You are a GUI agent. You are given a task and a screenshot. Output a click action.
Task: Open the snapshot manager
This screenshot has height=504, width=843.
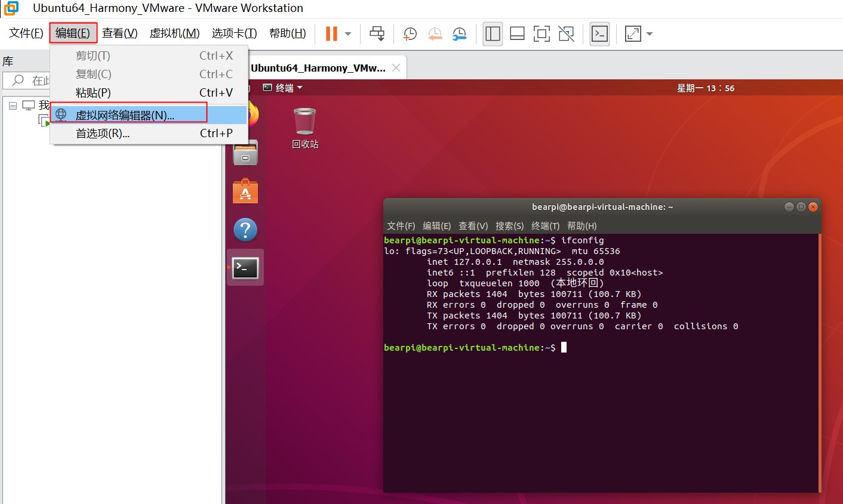click(x=459, y=34)
